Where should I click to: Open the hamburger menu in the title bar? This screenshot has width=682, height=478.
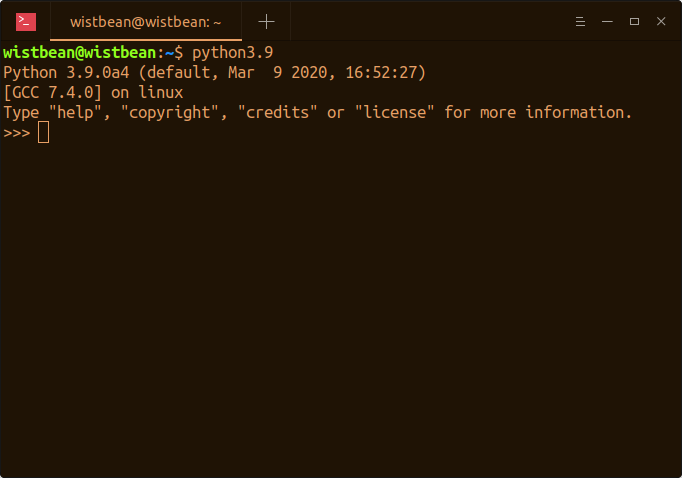[580, 21]
